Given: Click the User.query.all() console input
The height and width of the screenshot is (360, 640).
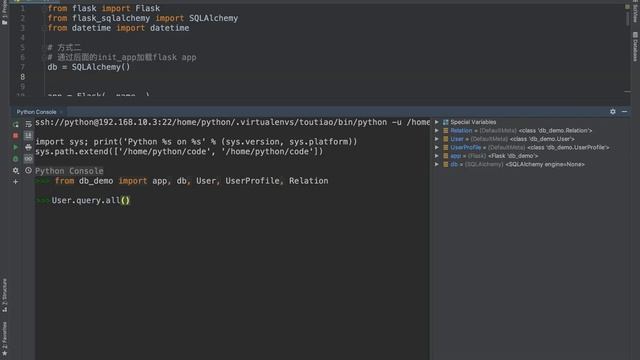Looking at the screenshot, I should pos(91,200).
